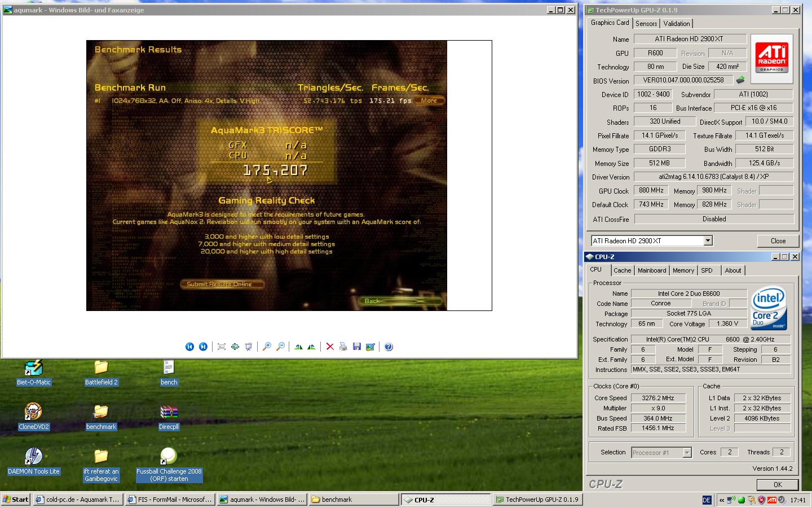Rotate image clockwise
812x508 pixels.
click(x=298, y=347)
